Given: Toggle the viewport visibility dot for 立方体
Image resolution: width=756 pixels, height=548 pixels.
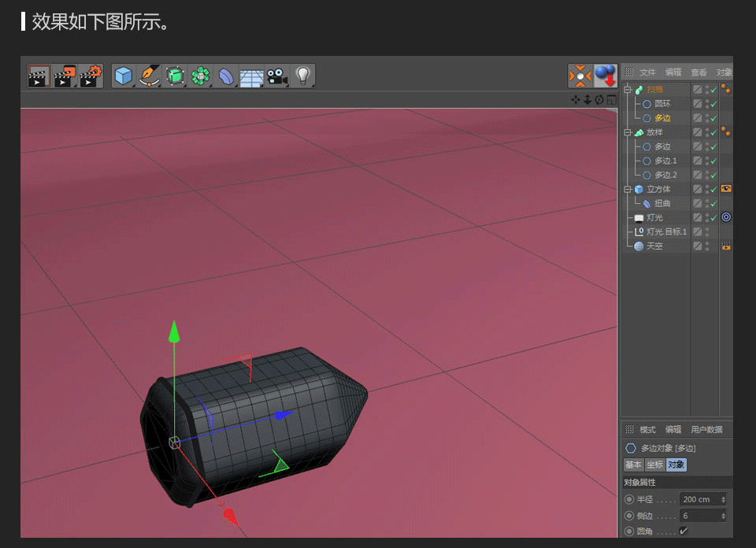Looking at the screenshot, I should point(707,187).
